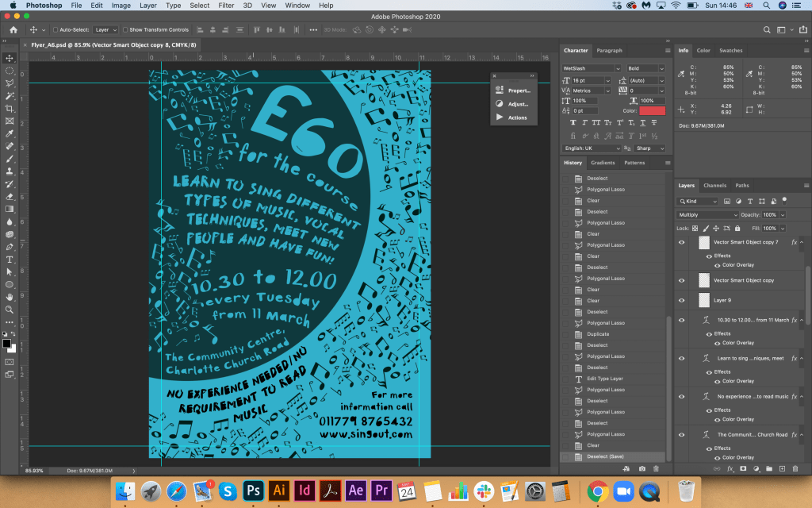This screenshot has width=812, height=508.
Task: Launch Illustrator from the dock
Action: 278,490
